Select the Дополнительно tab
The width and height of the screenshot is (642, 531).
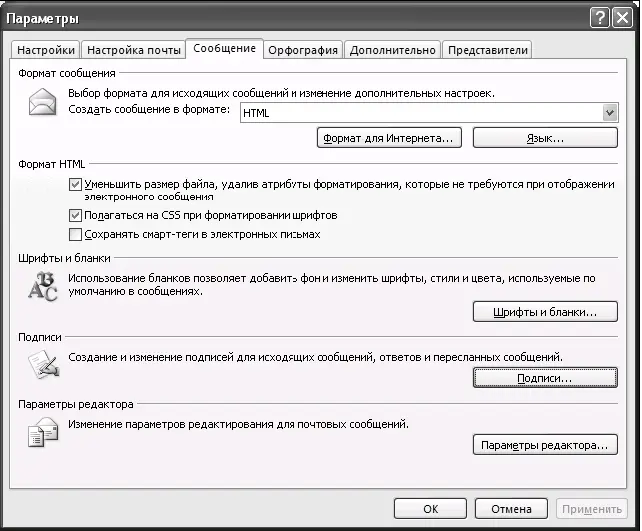point(392,50)
